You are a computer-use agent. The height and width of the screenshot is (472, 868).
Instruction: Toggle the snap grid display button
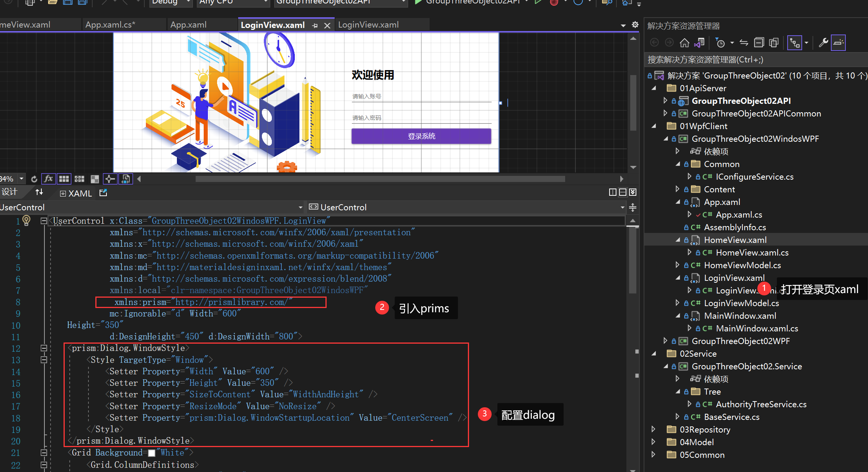click(64, 179)
